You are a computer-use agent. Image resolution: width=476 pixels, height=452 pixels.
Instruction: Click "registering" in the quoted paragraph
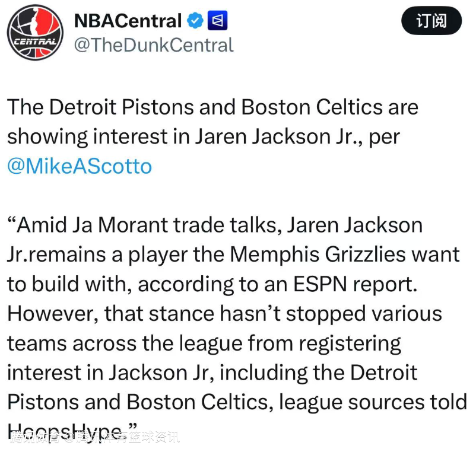click(350, 343)
